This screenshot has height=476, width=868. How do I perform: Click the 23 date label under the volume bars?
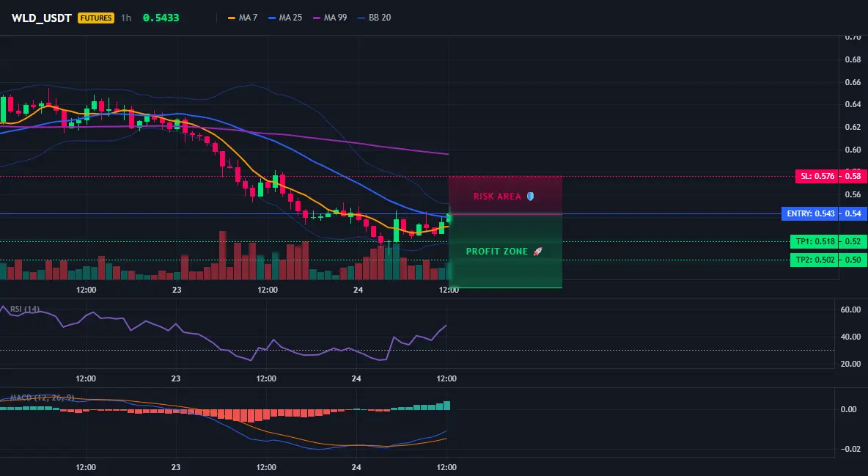(x=177, y=290)
